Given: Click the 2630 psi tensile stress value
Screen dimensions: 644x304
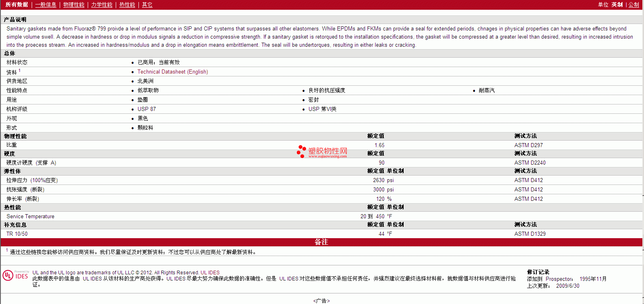Looking at the screenshot, I should 383,180.
